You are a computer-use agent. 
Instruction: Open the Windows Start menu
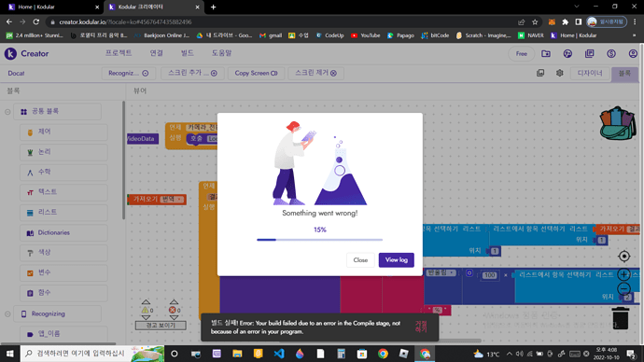[10, 354]
